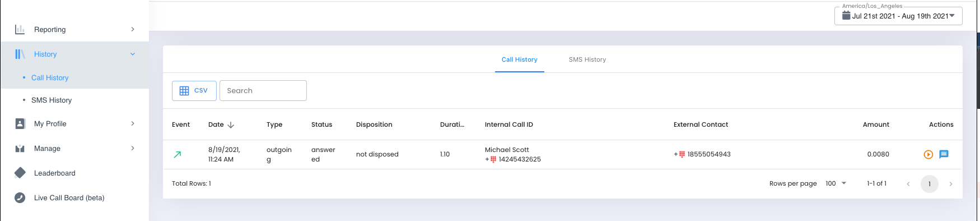Open the date range dropdown

898,16
